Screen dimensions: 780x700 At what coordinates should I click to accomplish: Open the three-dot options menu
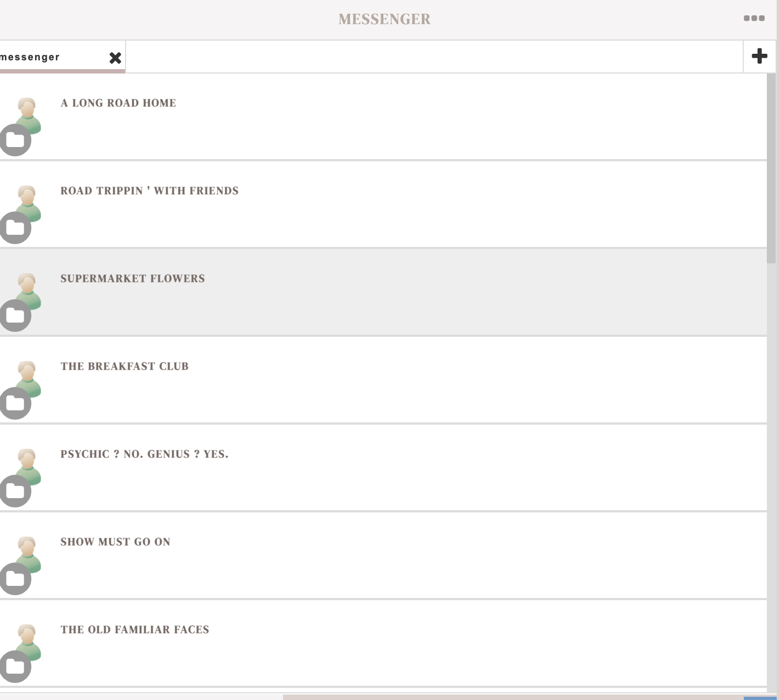pyautogui.click(x=754, y=18)
